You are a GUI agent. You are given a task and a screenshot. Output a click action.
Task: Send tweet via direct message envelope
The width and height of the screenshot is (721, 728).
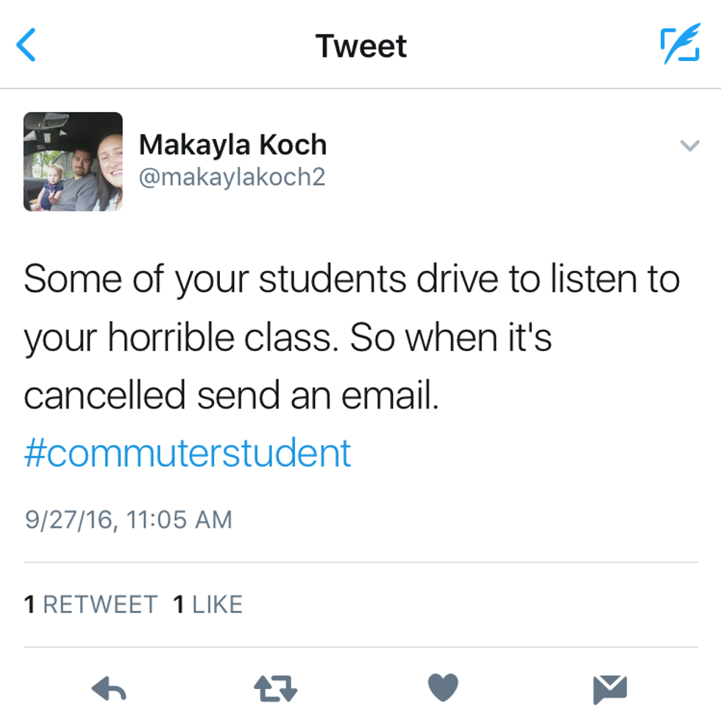tap(610, 689)
